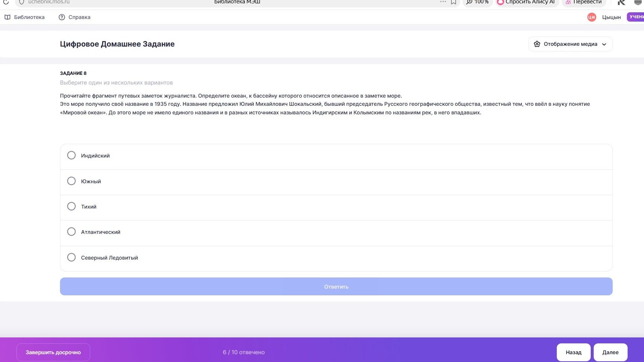Click the uchebnik.mos.ru address field
This screenshot has height=362, width=644.
pos(49,2)
